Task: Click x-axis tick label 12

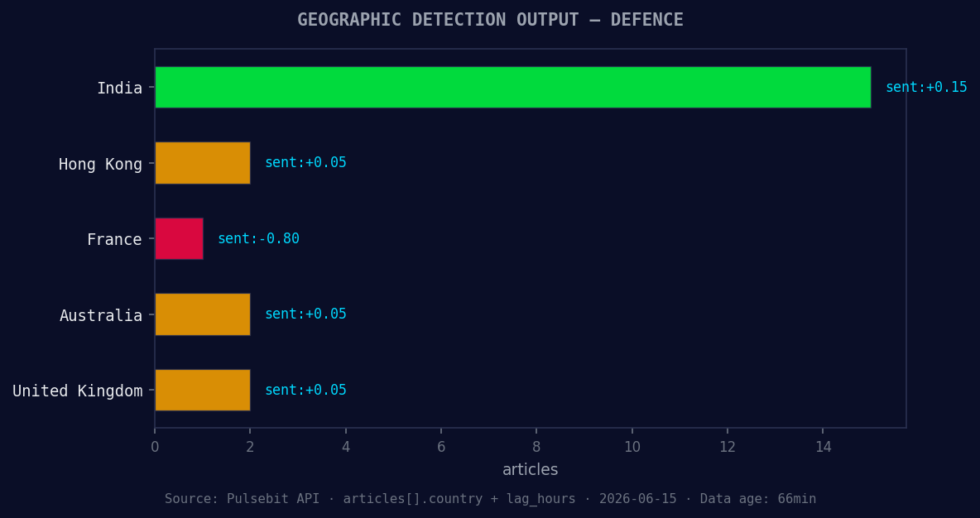Action: pyautogui.click(x=728, y=447)
